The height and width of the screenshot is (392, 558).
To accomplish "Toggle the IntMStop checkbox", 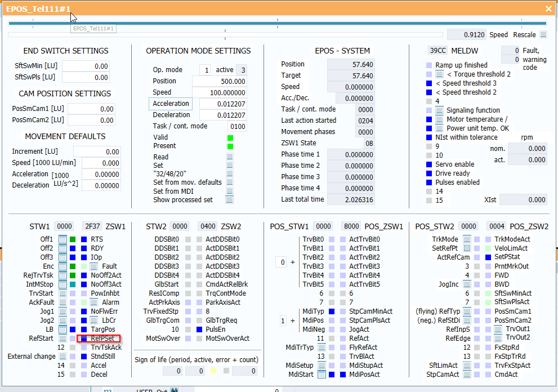I will (63, 284).
